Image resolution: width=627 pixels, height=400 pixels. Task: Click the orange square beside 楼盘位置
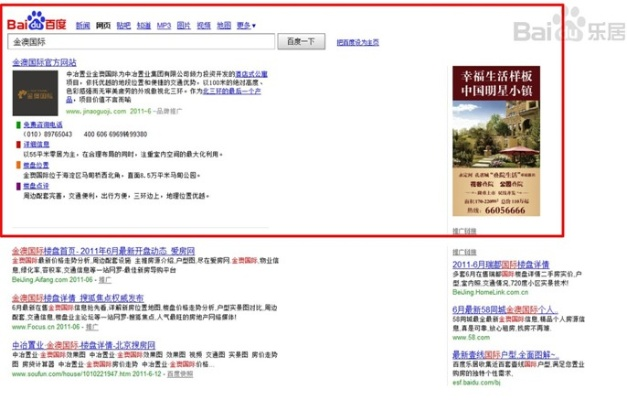click(18, 165)
